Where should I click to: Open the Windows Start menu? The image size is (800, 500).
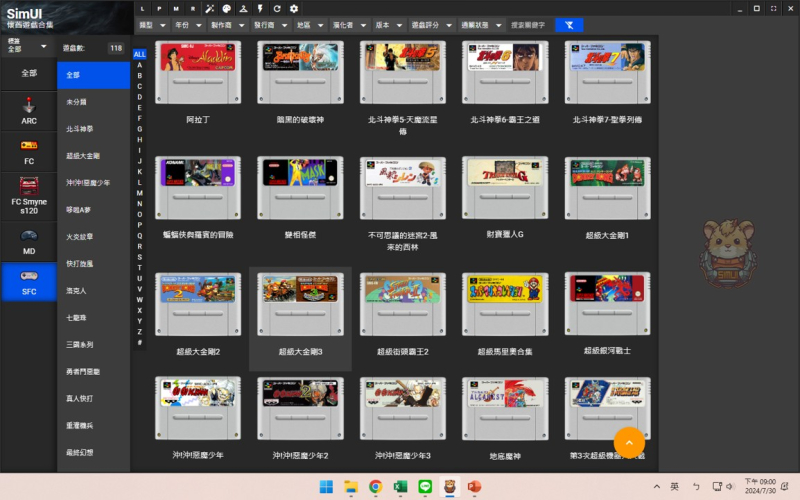click(326, 487)
